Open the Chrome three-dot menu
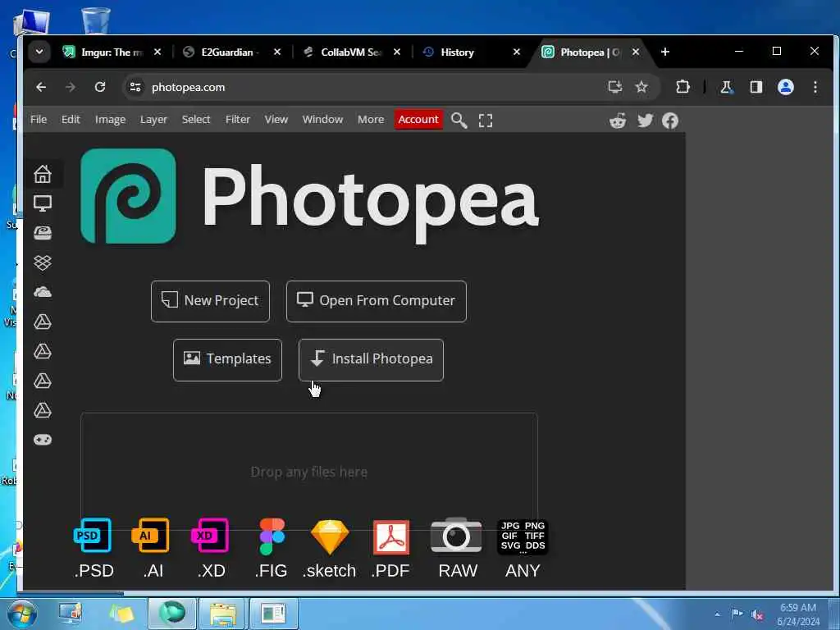This screenshot has height=630, width=840. tap(815, 87)
